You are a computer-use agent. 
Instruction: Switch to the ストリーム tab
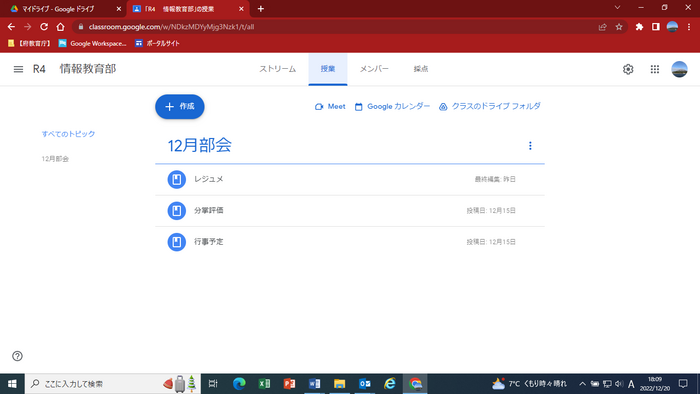278,69
